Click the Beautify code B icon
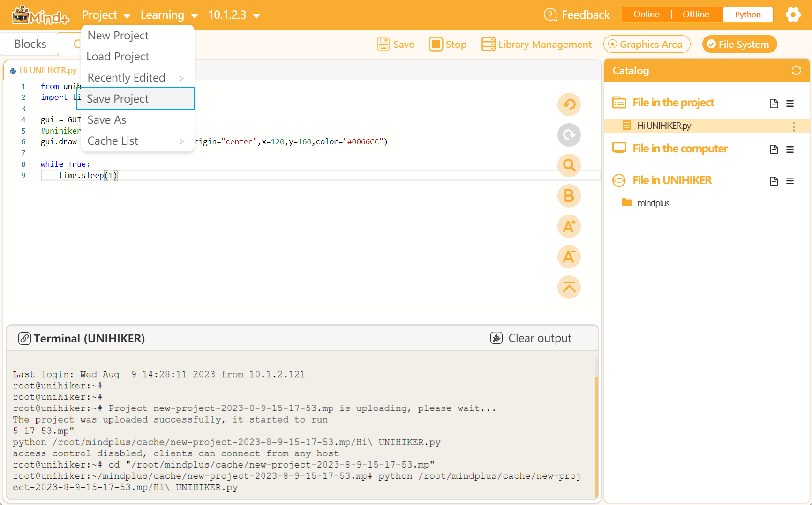The height and width of the screenshot is (505, 812). tap(569, 196)
